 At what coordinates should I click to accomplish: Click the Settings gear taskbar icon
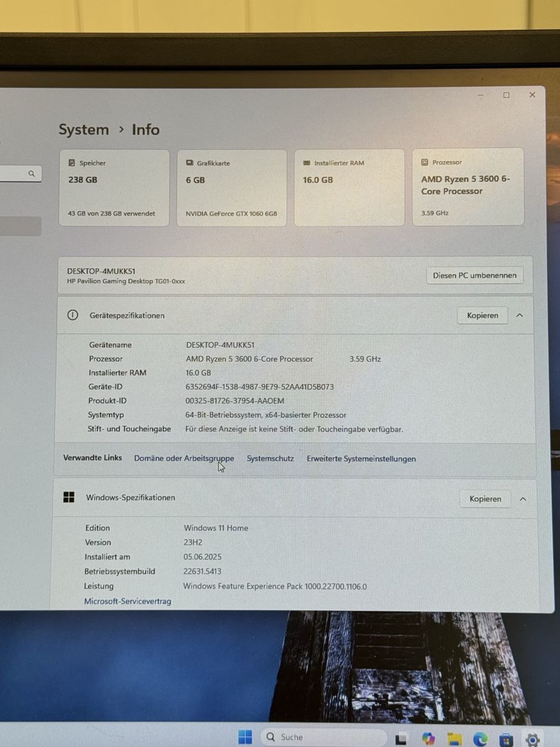click(533, 740)
